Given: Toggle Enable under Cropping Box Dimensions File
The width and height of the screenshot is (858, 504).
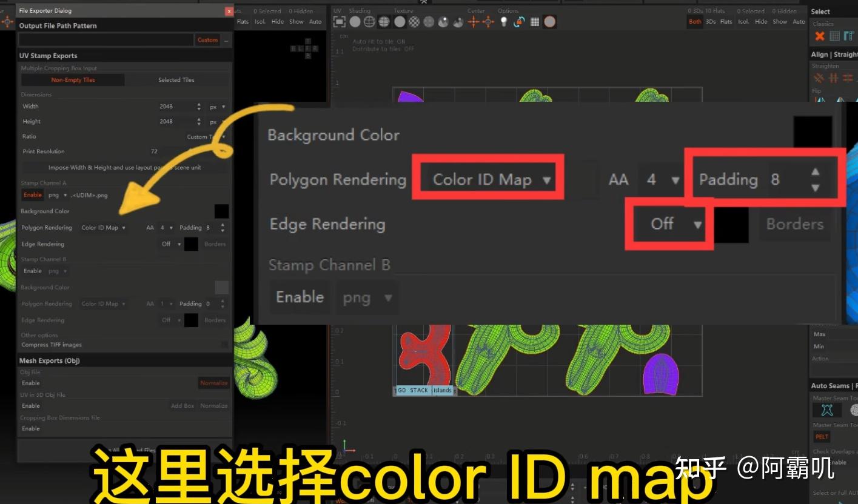Looking at the screenshot, I should [x=31, y=429].
